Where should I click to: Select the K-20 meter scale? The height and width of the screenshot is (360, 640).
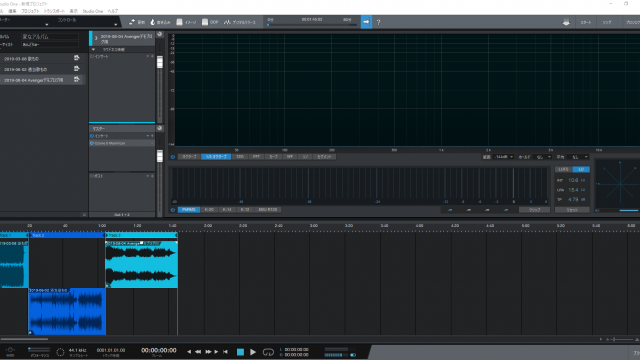(x=209, y=210)
